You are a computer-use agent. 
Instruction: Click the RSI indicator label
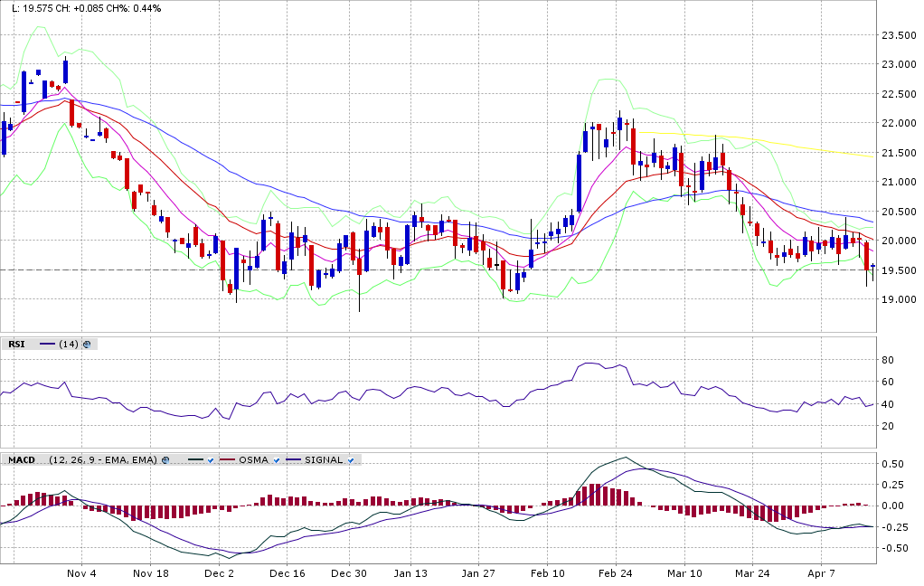(x=16, y=345)
